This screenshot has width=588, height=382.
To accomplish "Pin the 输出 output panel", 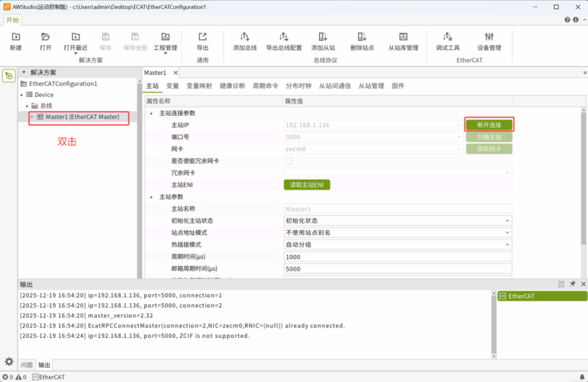I will click(573, 284).
